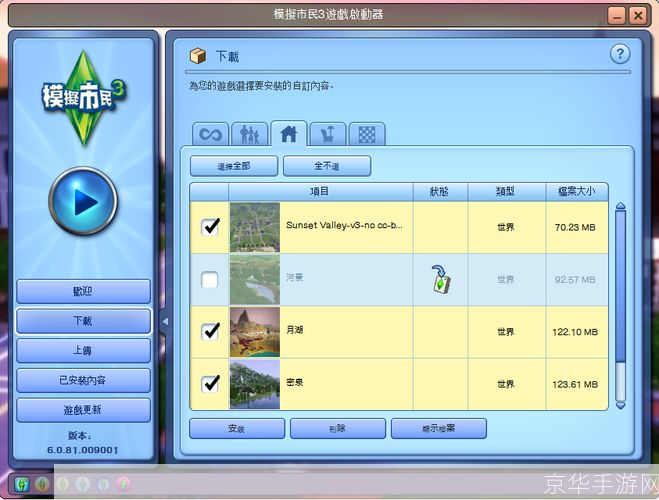659x500 pixels.
Task: Click the big blue Play game button
Action: tap(82, 202)
